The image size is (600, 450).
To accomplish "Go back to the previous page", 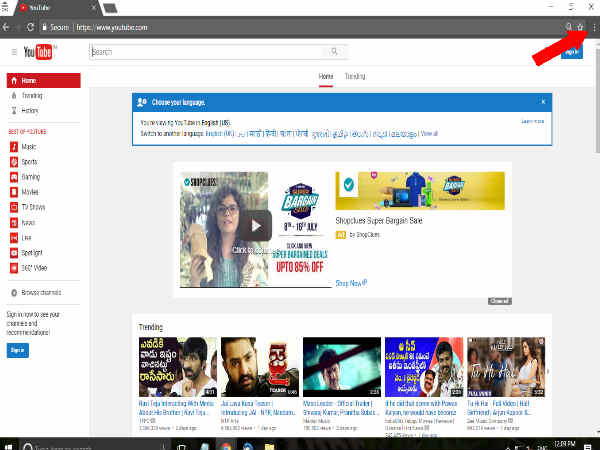I will [5, 27].
